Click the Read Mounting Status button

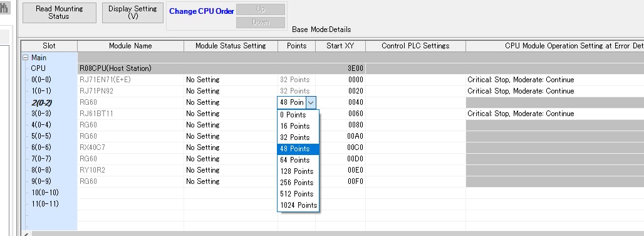(59, 13)
